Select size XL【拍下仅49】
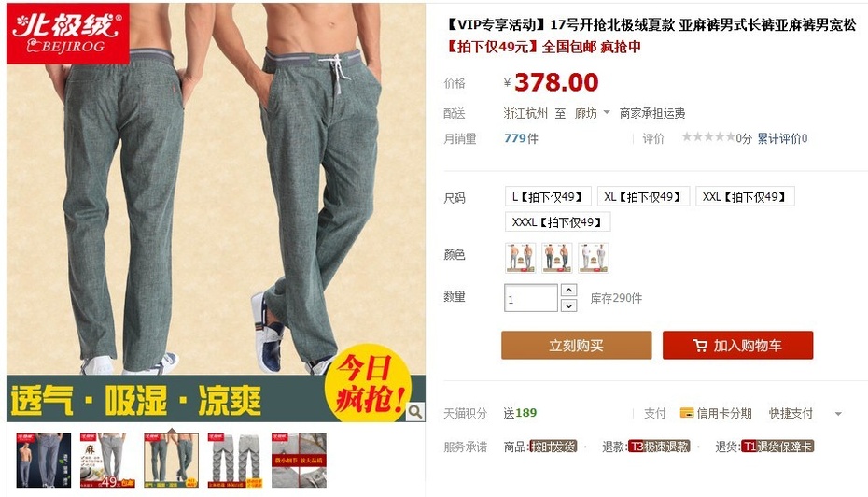The width and height of the screenshot is (868, 497). [x=643, y=197]
